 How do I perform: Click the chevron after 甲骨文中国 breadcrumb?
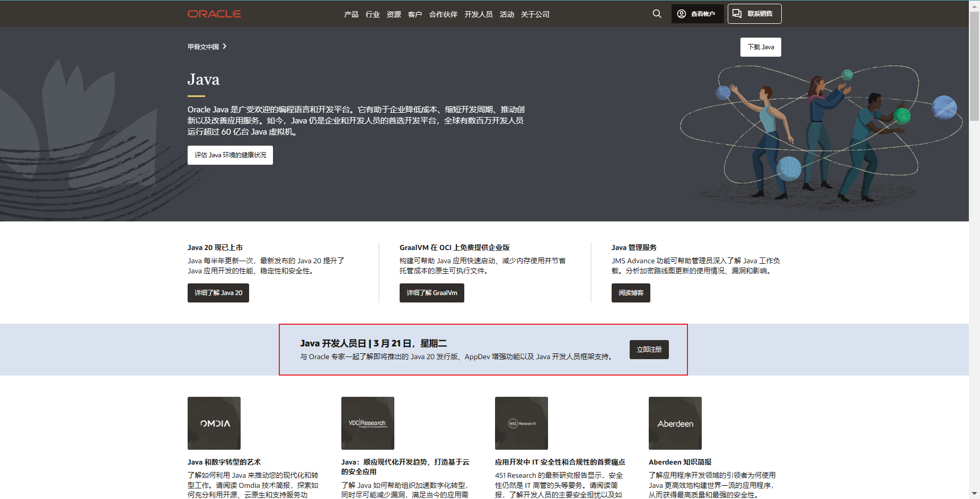coord(225,47)
